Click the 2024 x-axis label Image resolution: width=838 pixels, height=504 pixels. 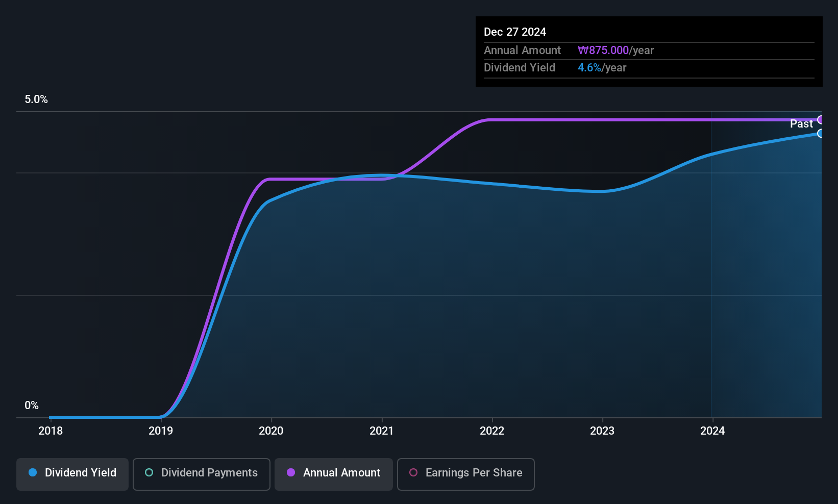[712, 431]
